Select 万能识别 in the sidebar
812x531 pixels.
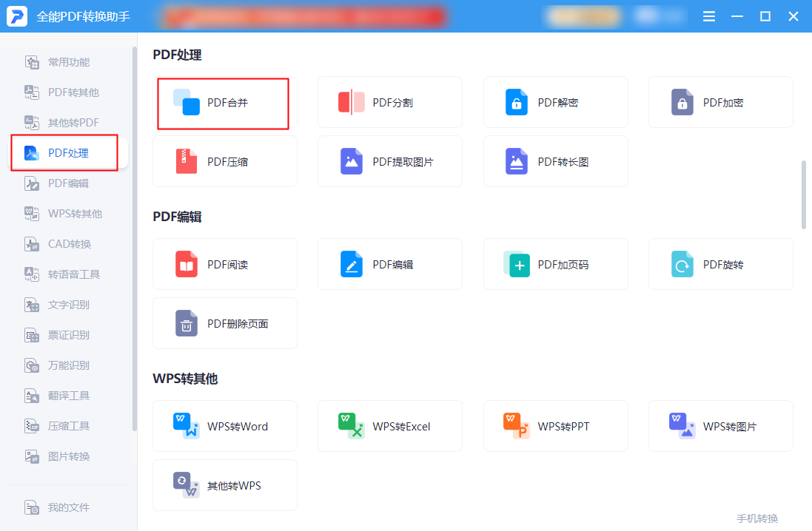(x=69, y=365)
